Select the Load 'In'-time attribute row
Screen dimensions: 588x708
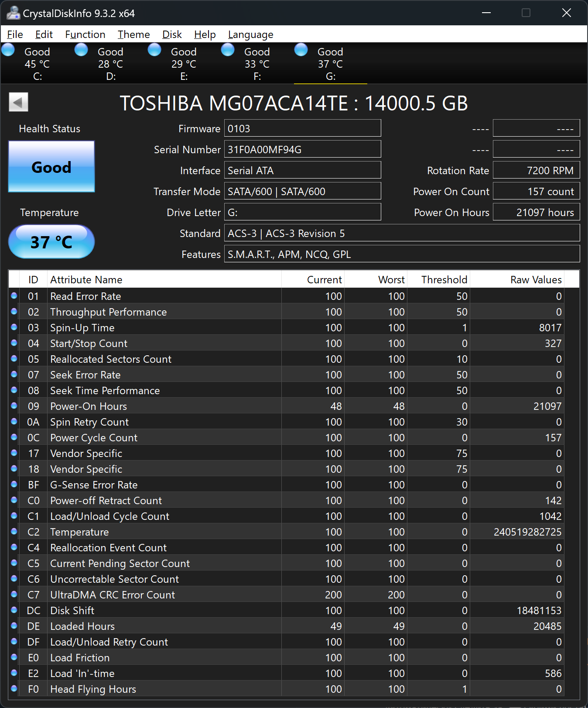click(286, 673)
